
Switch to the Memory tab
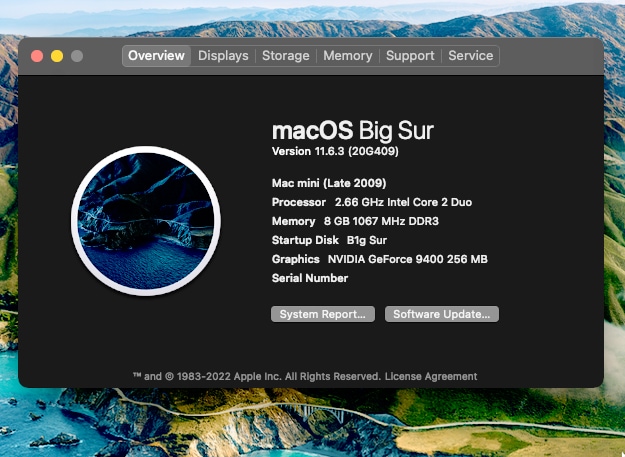click(348, 56)
